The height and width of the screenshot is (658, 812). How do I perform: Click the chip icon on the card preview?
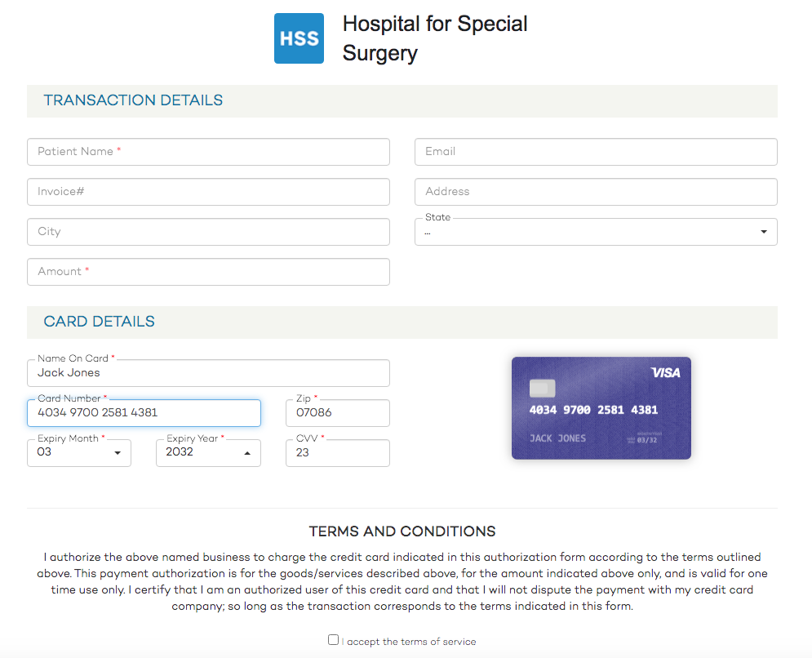pos(542,388)
